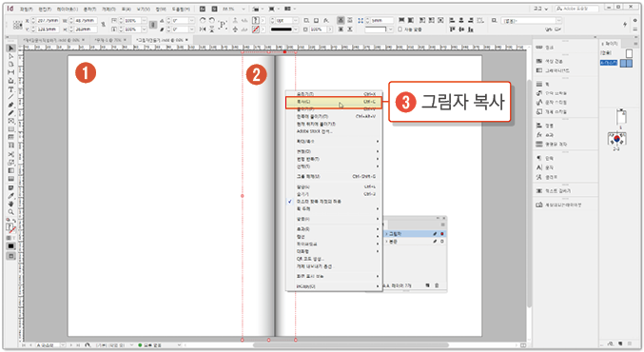Click the reference point locator grid
The height and width of the screenshot is (352, 644).
[18, 25]
